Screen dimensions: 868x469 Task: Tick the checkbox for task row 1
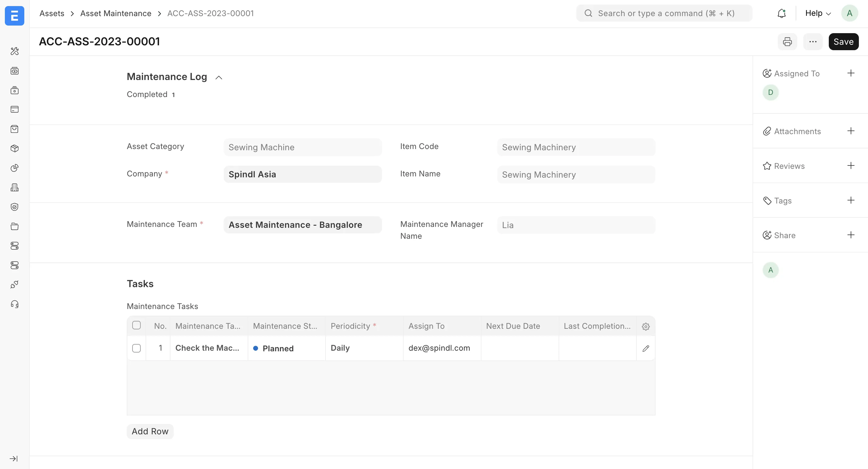pyautogui.click(x=136, y=348)
